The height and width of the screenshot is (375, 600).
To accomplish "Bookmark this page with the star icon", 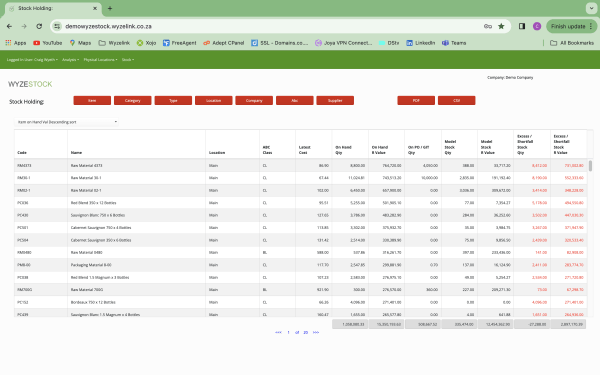I will point(501,26).
